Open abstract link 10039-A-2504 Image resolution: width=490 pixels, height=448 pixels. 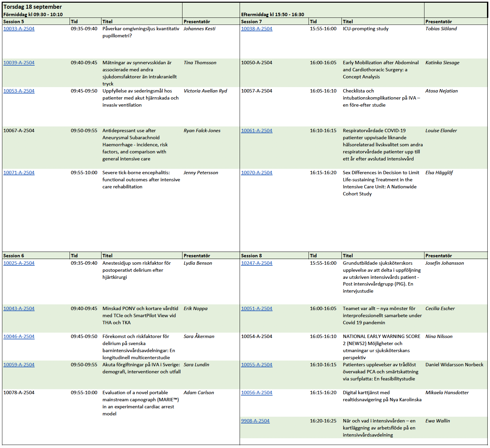19,63
